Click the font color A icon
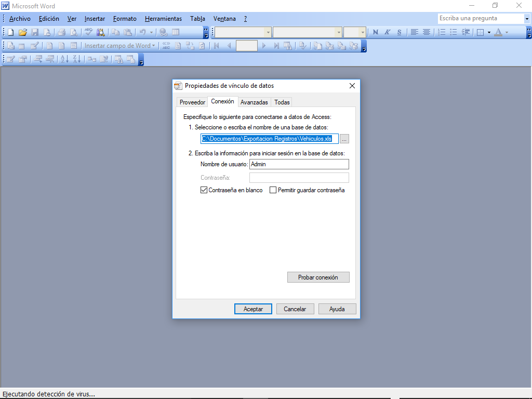532x399 pixels. pyautogui.click(x=498, y=32)
